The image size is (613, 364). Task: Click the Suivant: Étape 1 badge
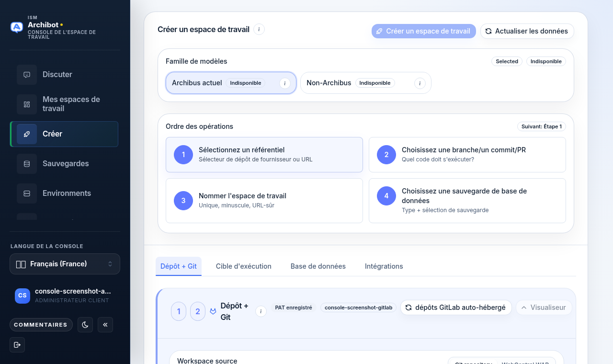pyautogui.click(x=542, y=126)
